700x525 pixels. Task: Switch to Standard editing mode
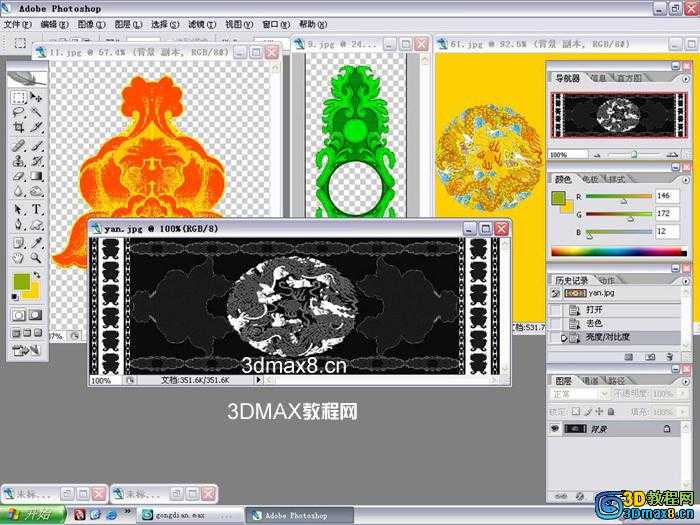point(18,315)
